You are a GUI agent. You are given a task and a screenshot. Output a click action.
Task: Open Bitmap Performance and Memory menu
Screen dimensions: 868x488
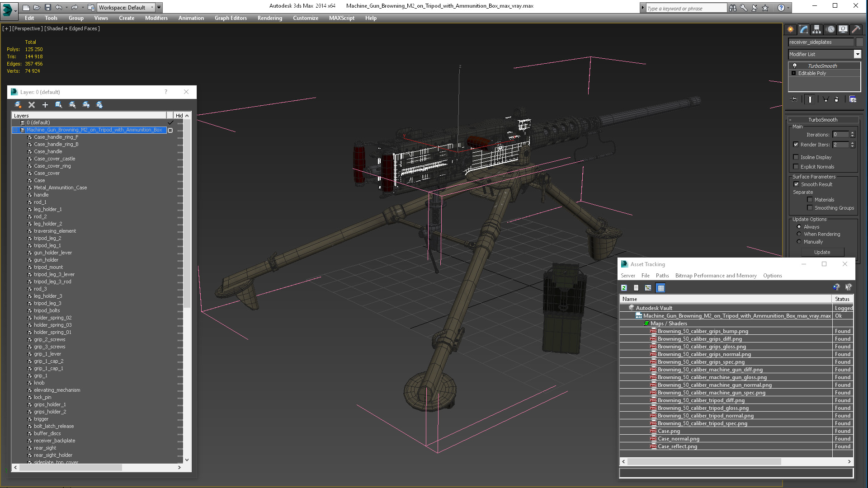pyautogui.click(x=716, y=276)
